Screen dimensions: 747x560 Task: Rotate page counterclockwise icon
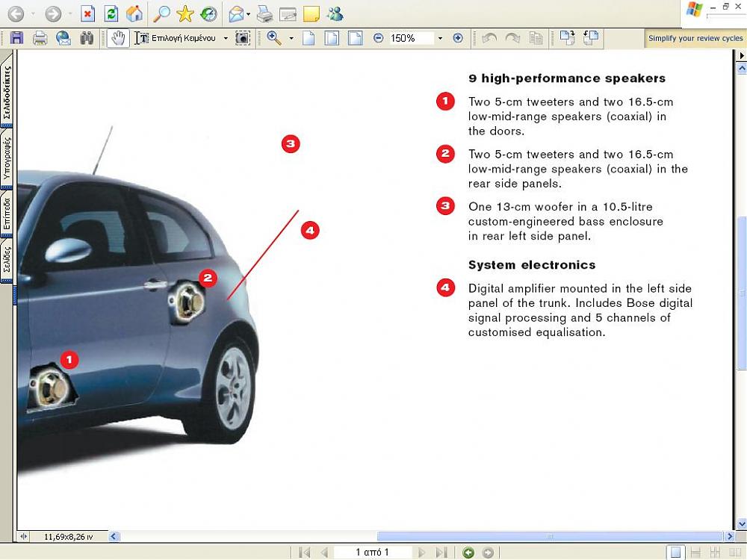[x=591, y=37]
